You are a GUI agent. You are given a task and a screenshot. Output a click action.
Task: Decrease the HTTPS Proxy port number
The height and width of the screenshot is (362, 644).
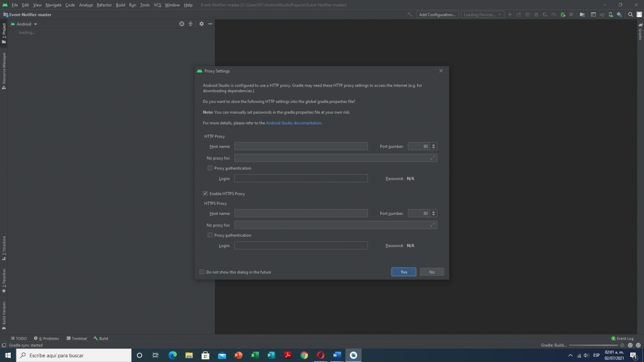(434, 215)
